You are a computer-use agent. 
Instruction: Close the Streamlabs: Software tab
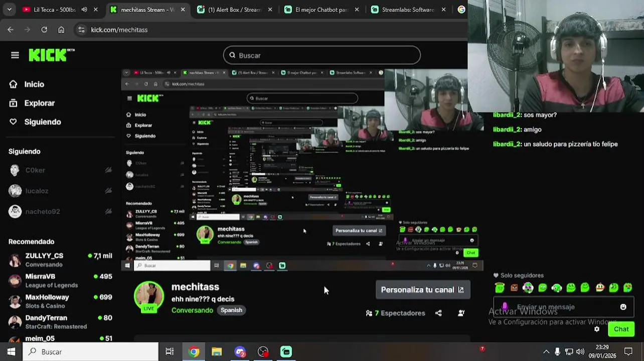[443, 10]
